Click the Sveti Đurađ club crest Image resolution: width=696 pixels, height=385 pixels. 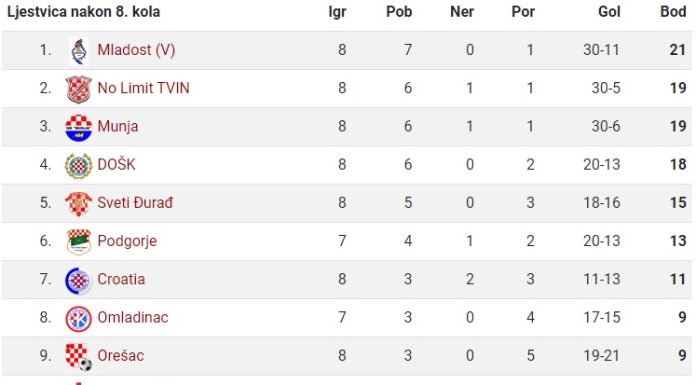point(79,204)
